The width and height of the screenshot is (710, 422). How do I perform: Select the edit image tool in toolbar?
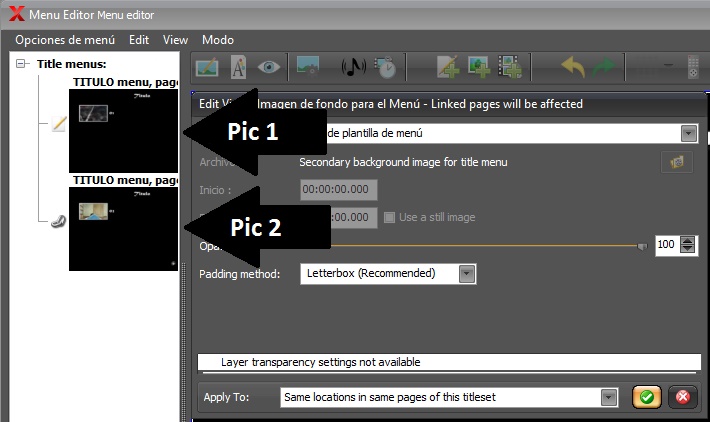pyautogui.click(x=207, y=68)
